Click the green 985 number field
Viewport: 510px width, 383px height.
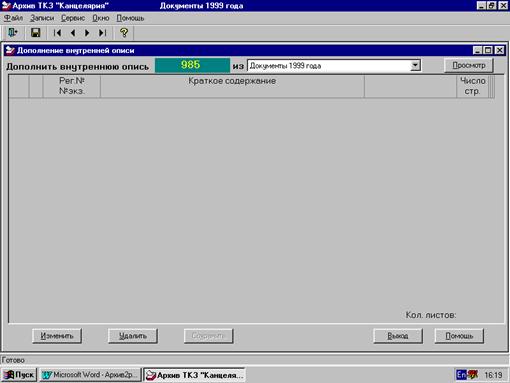point(192,65)
